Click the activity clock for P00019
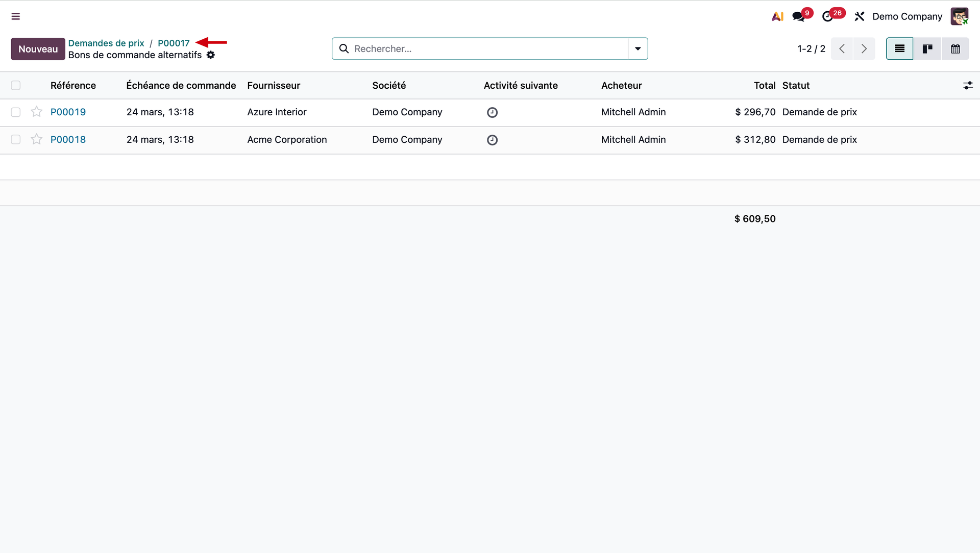This screenshot has width=980, height=553. pos(492,112)
